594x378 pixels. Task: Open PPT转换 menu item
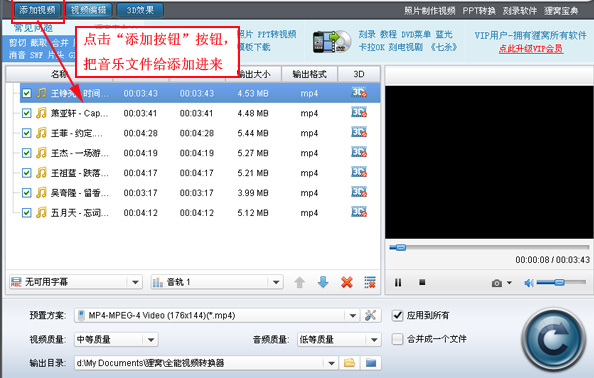click(479, 11)
